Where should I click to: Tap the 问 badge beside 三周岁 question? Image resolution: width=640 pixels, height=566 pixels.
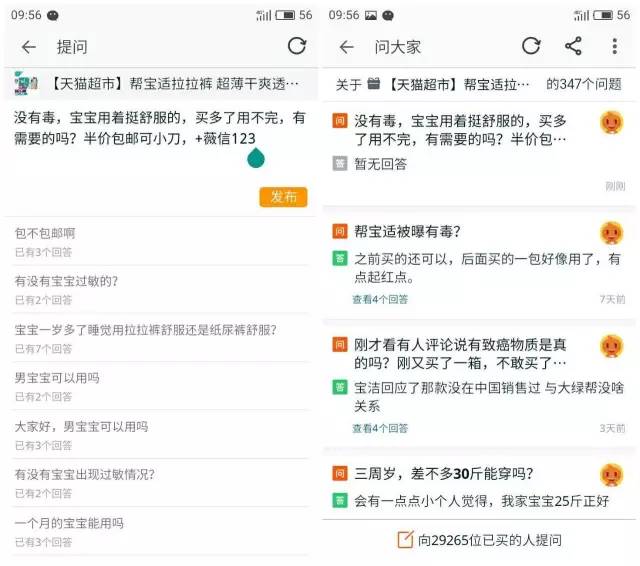tap(340, 473)
